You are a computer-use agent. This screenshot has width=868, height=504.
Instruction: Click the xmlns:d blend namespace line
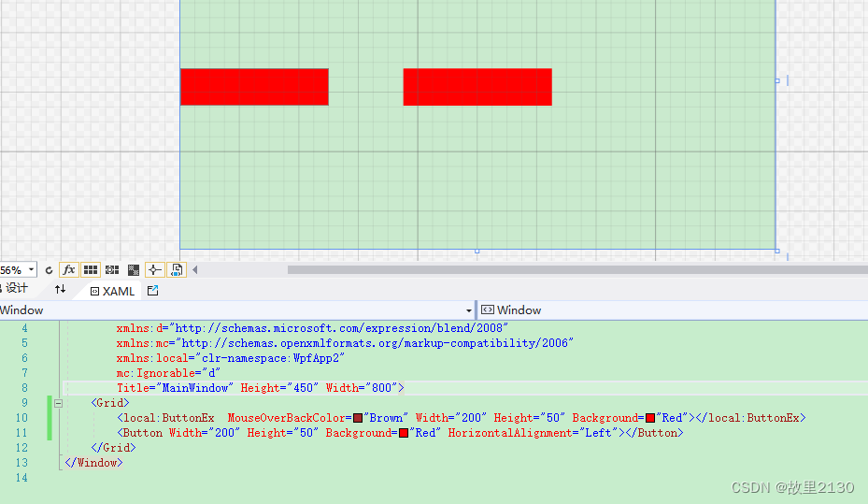point(312,328)
